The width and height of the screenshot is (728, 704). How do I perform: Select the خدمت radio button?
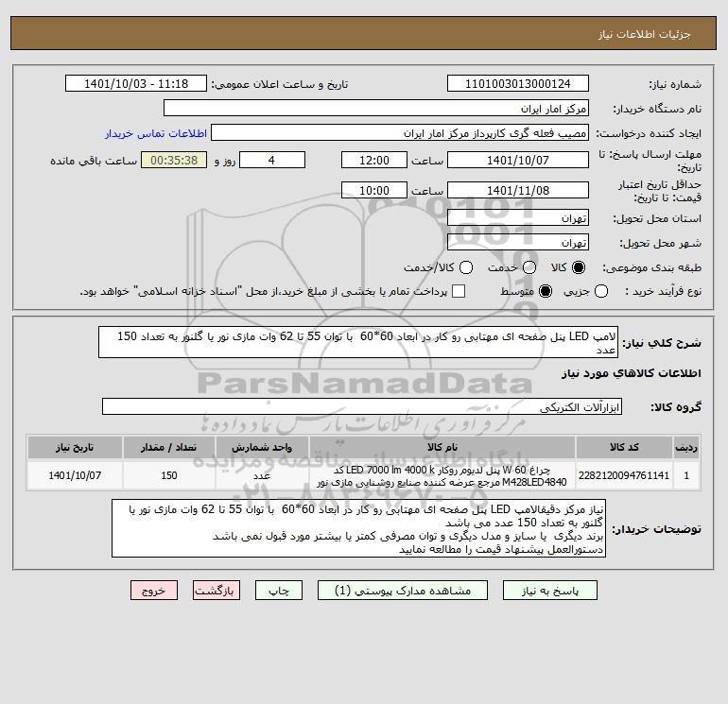[x=529, y=267]
